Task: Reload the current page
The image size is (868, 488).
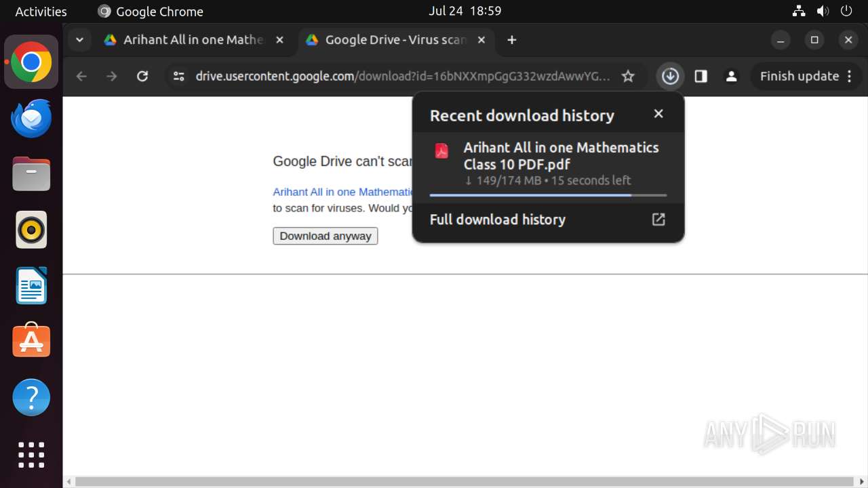Action: click(x=142, y=77)
